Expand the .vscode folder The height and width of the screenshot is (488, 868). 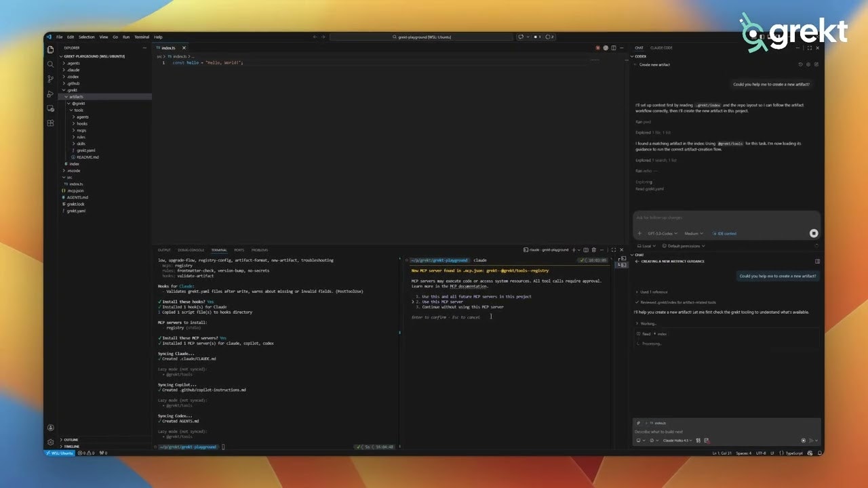pyautogui.click(x=73, y=171)
